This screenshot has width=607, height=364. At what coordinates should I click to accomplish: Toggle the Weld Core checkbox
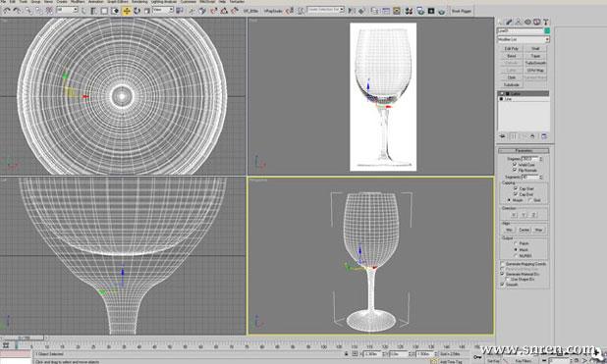coord(515,165)
